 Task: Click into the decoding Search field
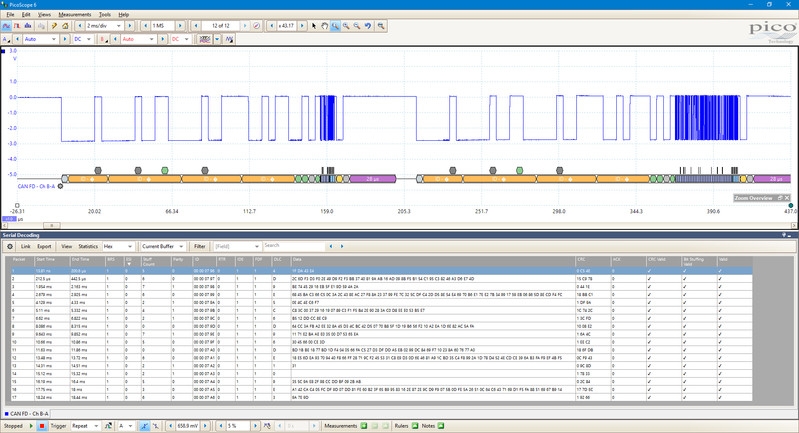pos(294,246)
